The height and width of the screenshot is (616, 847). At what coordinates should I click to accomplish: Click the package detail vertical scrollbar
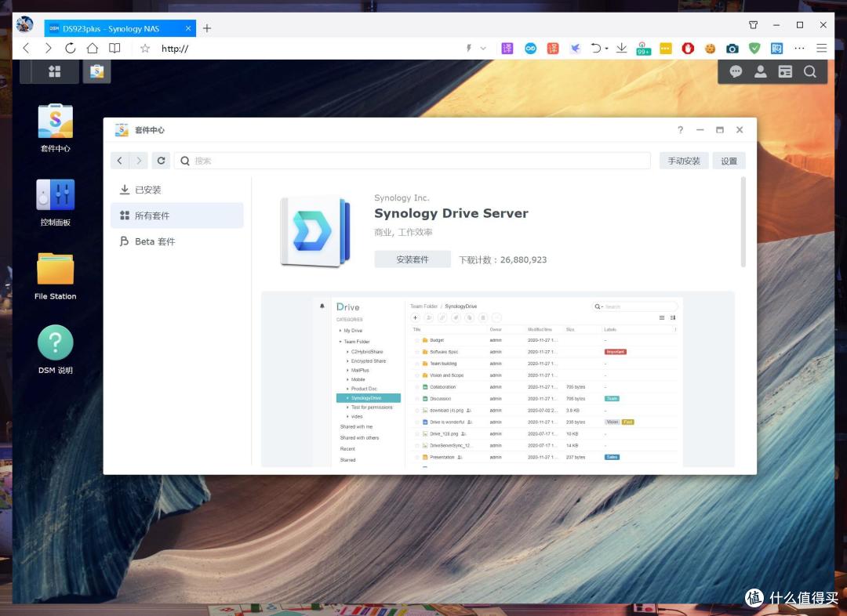tap(743, 222)
